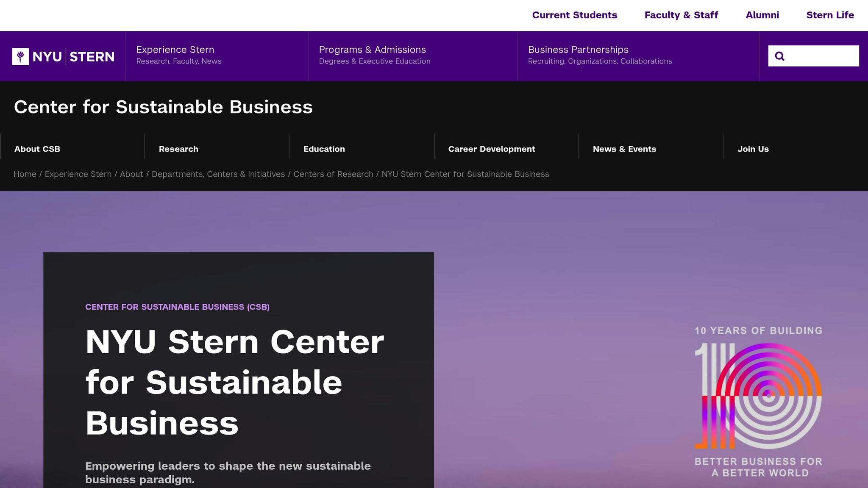868x488 pixels.
Task: Open the Experience Stern mega menu
Action: [x=175, y=50]
